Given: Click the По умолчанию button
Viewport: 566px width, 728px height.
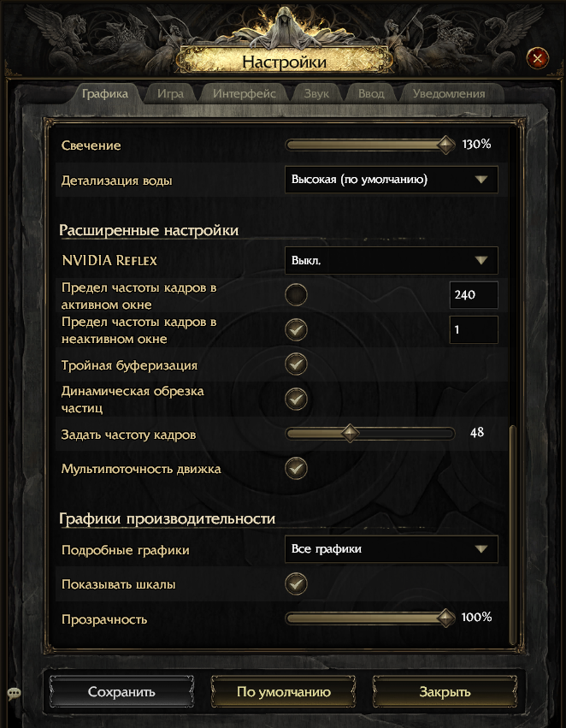Looking at the screenshot, I should pos(283,692).
